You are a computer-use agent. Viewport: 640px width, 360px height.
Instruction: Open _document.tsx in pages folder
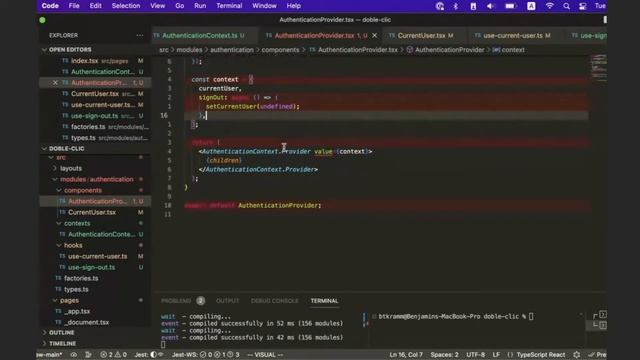[x=95, y=322]
